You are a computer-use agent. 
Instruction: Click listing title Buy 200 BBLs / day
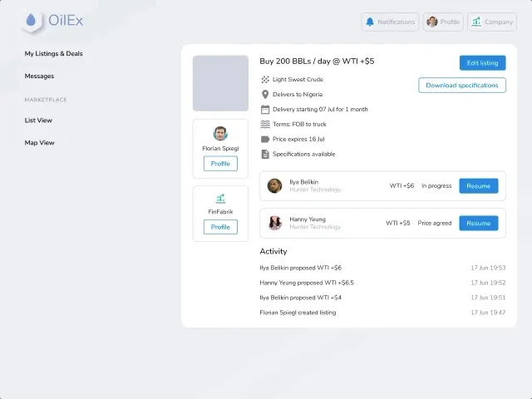click(x=317, y=62)
